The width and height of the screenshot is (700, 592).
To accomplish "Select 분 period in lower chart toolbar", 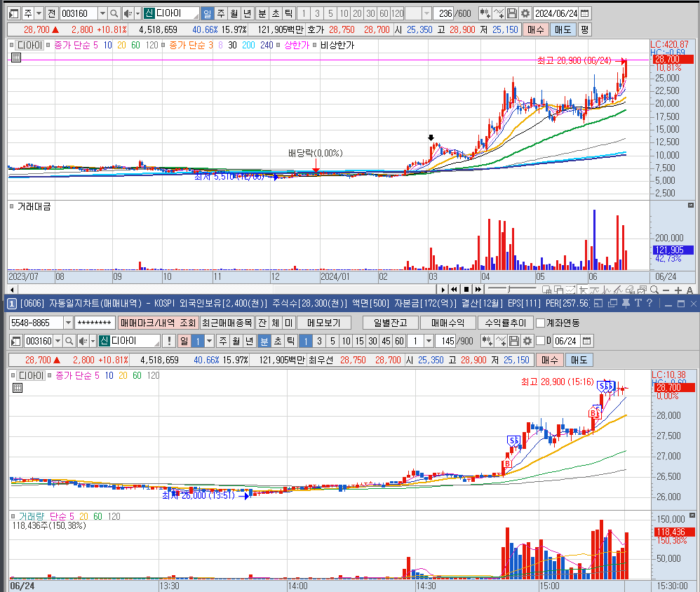I will 264,341.
